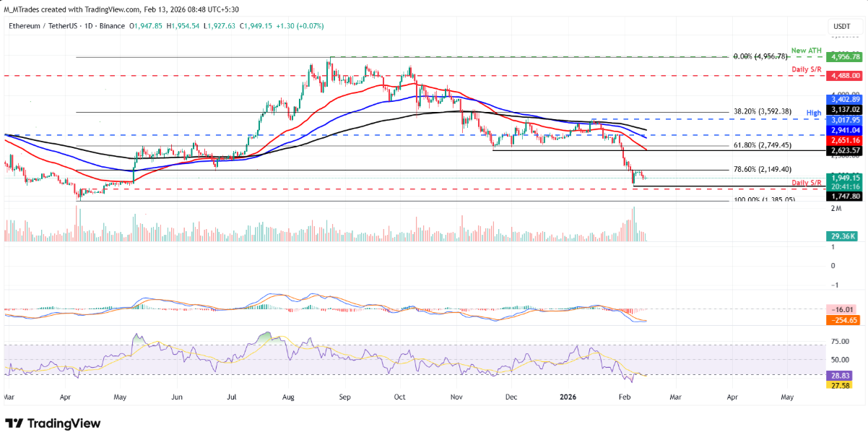Select the New ATH level label

pos(807,49)
